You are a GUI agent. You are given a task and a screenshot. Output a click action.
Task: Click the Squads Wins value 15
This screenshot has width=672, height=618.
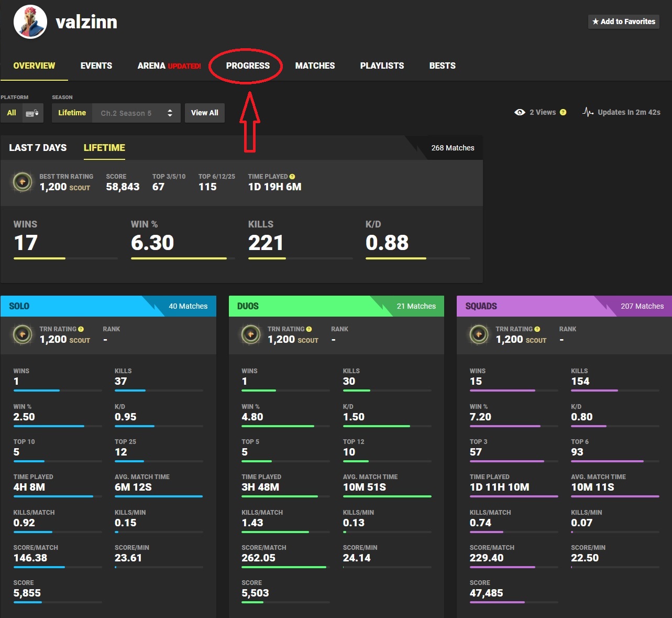point(476,381)
